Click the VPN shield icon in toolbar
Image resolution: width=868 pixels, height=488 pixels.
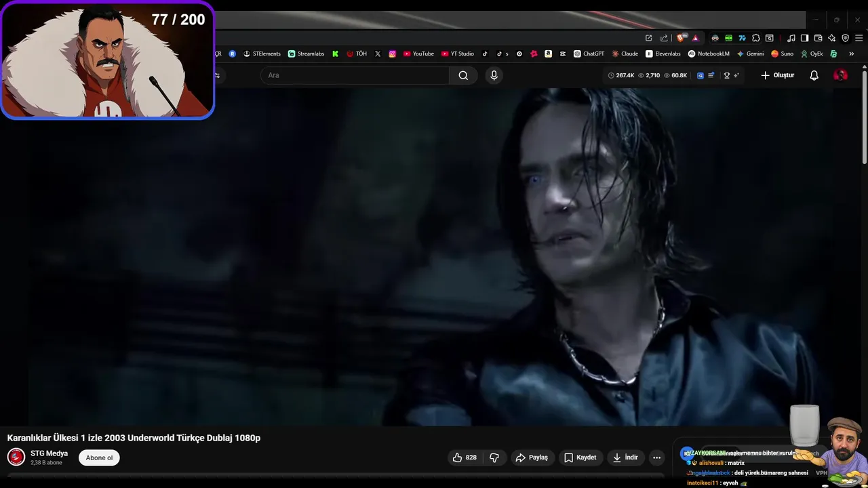[845, 38]
